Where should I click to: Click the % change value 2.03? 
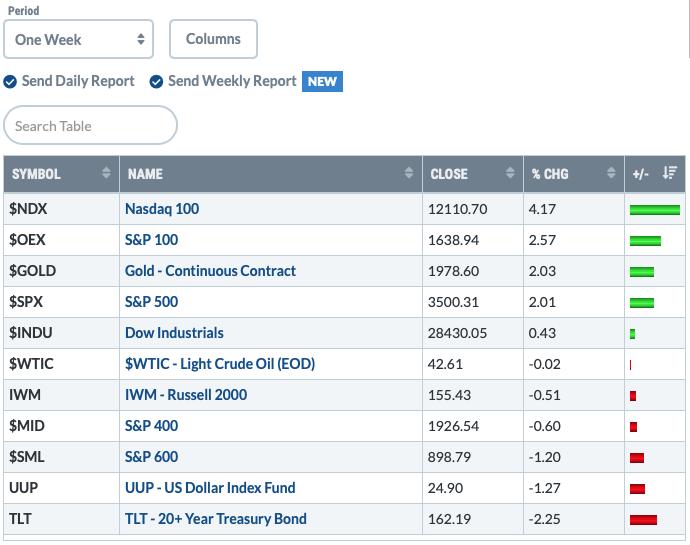click(x=542, y=271)
